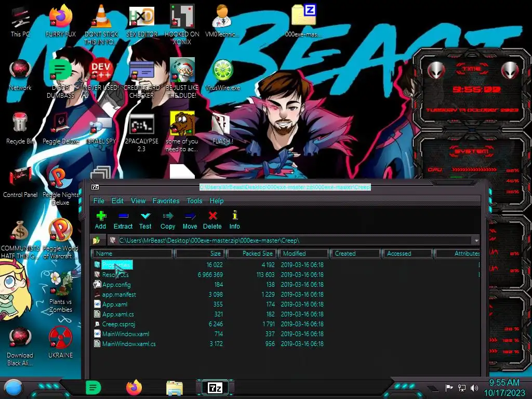This screenshot has width=532, height=399.
Task: Sort by Packed Size column header
Action: click(x=252, y=254)
